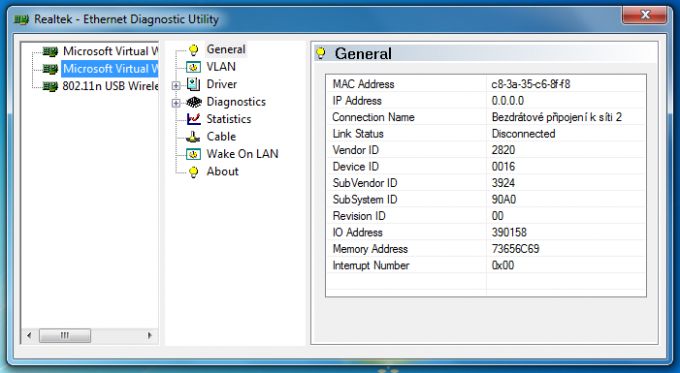Image resolution: width=680 pixels, height=373 pixels.
Task: Click the SubVendor ID value 3924
Action: [x=503, y=183]
